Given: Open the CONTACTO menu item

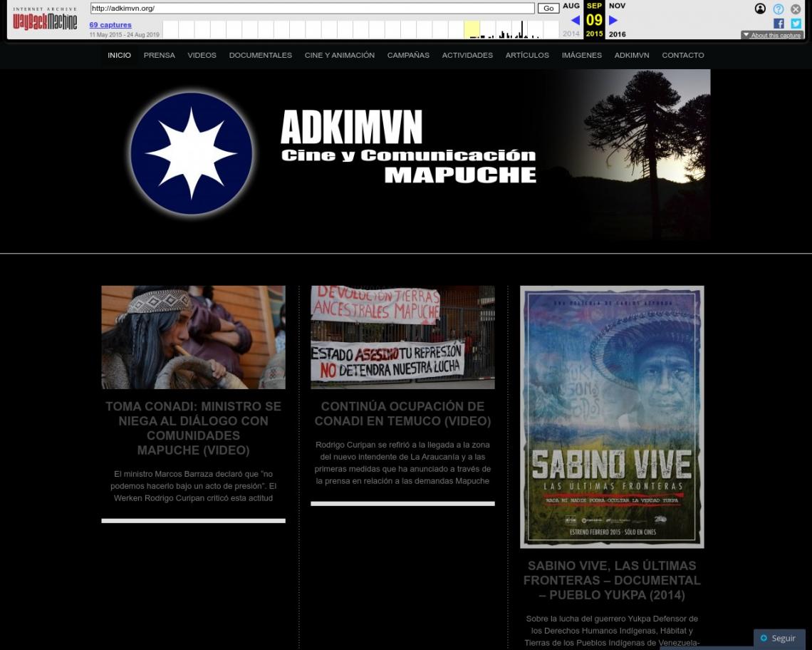Looking at the screenshot, I should click(x=682, y=55).
